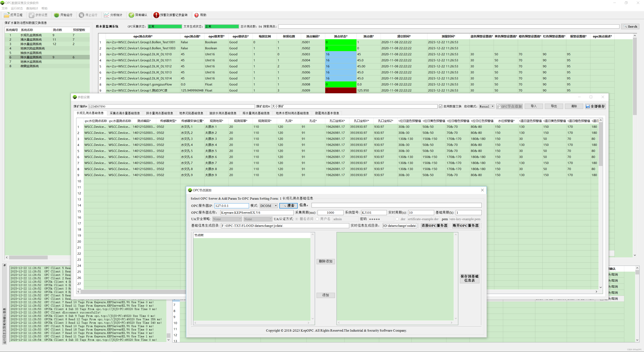
Task: Click the system list horizontal scrollbar
Action: click(29, 257)
